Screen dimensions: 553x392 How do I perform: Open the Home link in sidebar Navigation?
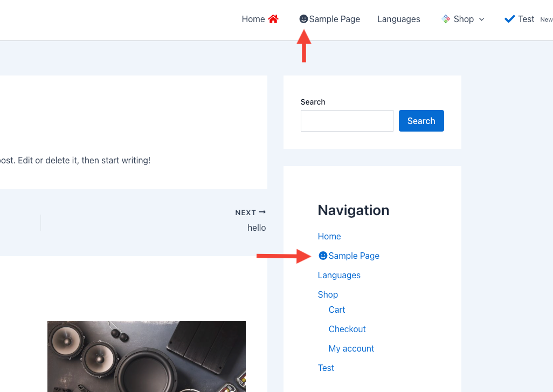tap(329, 236)
